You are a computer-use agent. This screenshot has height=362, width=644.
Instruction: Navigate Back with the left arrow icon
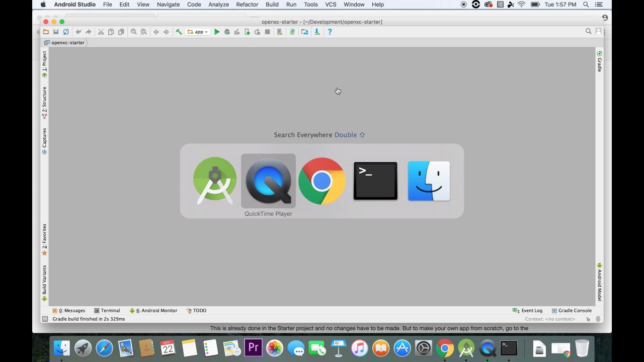coord(156,32)
